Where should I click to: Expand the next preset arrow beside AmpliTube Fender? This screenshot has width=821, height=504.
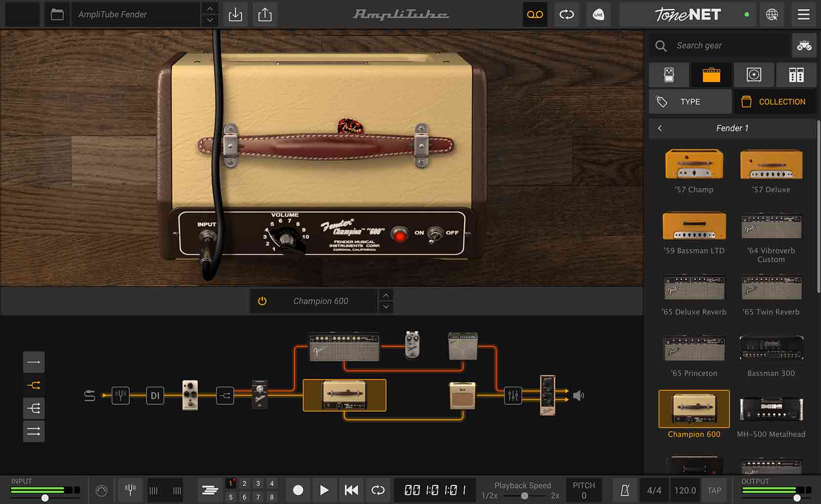click(x=210, y=21)
